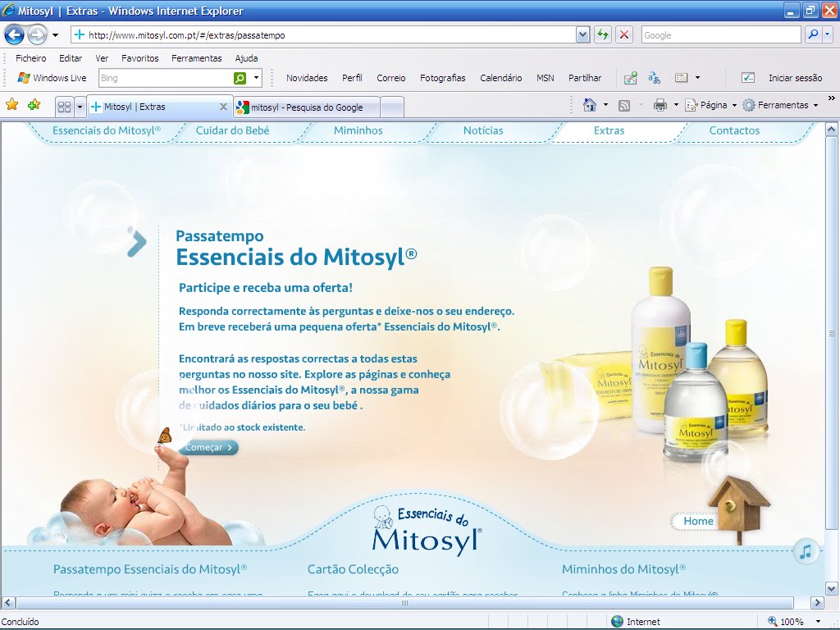The image size is (840, 630).
Task: Click the RSS feeds icon
Action: 624,106
